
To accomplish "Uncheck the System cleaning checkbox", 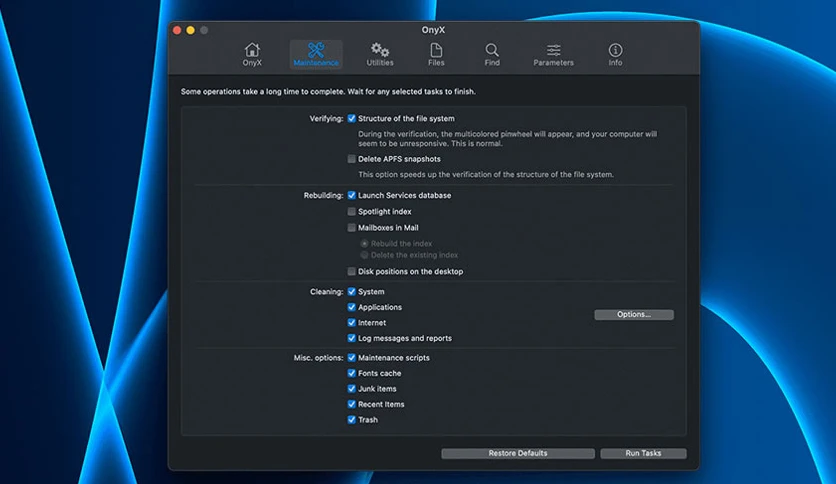I will [351, 292].
